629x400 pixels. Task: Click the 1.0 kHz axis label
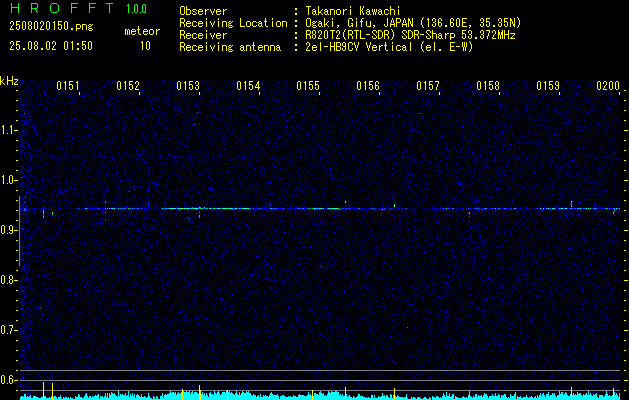8,180
